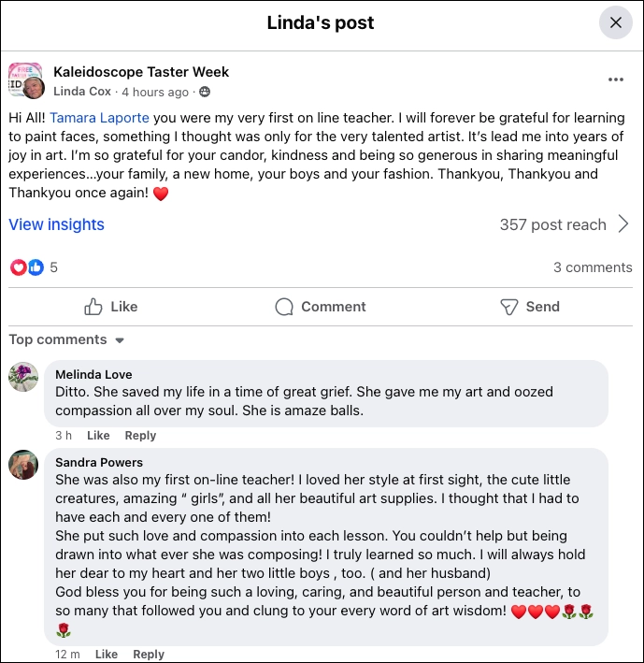The image size is (644, 663).
Task: Send the post using Send button
Action: pos(529,307)
